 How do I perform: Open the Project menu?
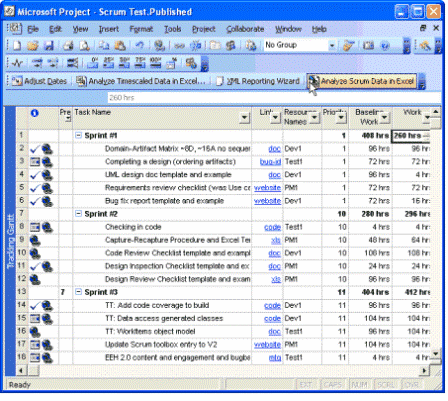click(x=204, y=29)
